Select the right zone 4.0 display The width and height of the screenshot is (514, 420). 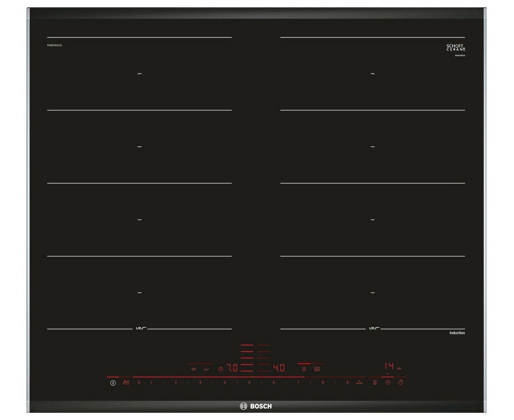click(x=279, y=368)
